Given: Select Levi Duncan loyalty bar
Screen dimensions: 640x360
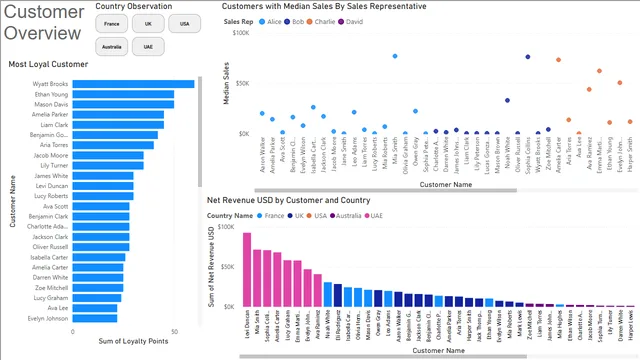Looking at the screenshot, I should 103,186.
